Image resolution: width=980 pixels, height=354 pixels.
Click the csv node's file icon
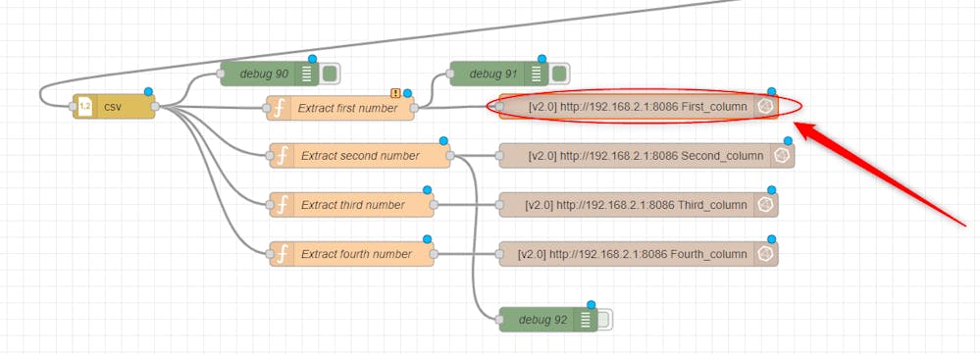[x=85, y=107]
